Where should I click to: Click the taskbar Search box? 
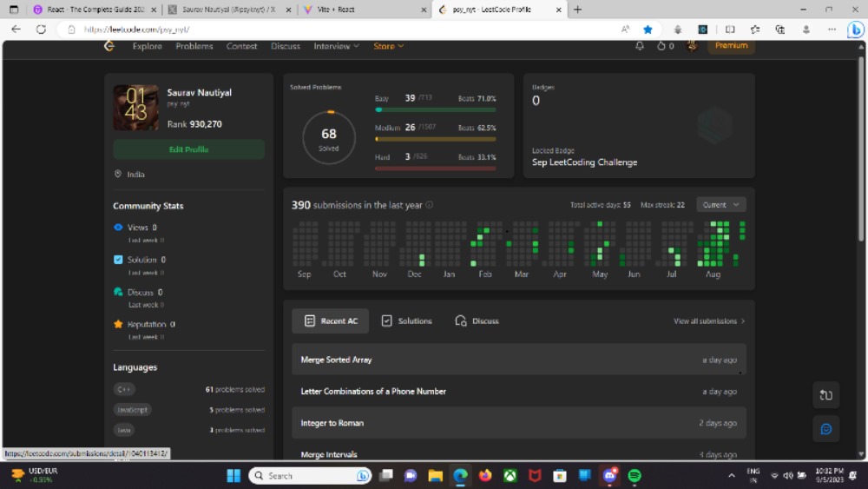click(x=310, y=476)
